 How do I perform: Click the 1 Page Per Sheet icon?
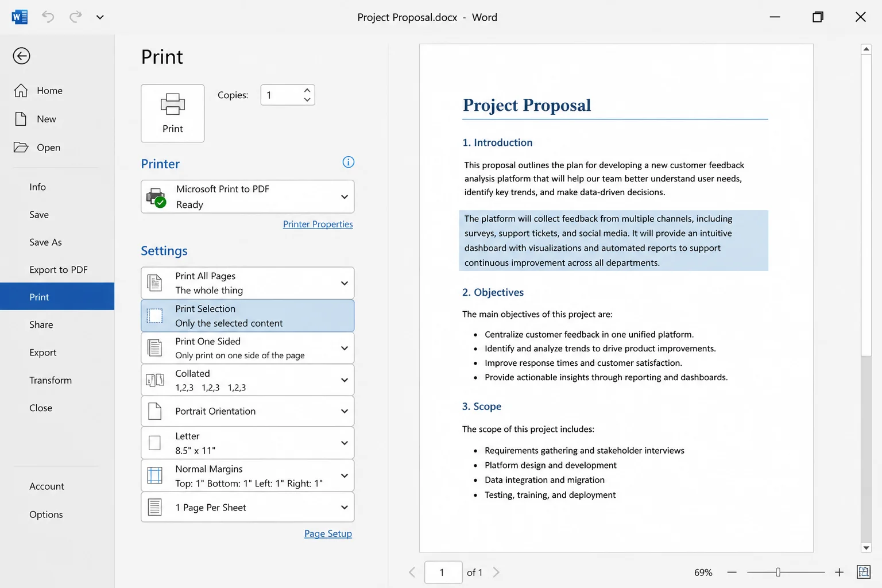tap(155, 507)
